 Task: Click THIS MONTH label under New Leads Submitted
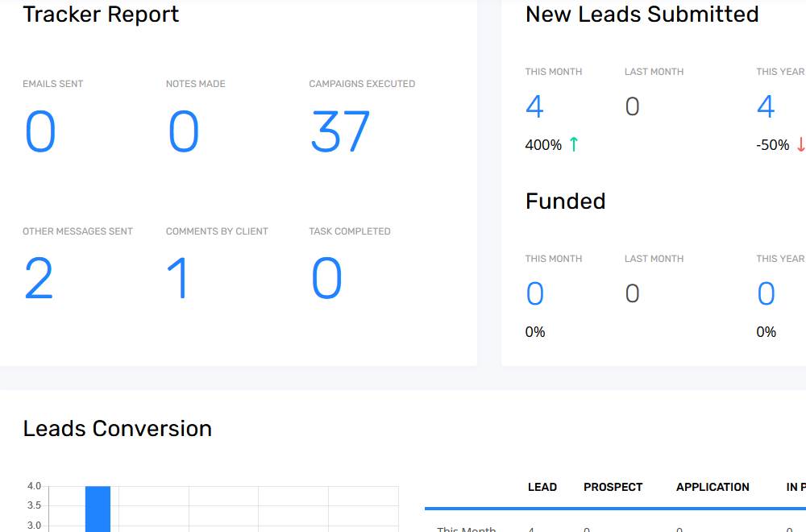click(554, 72)
